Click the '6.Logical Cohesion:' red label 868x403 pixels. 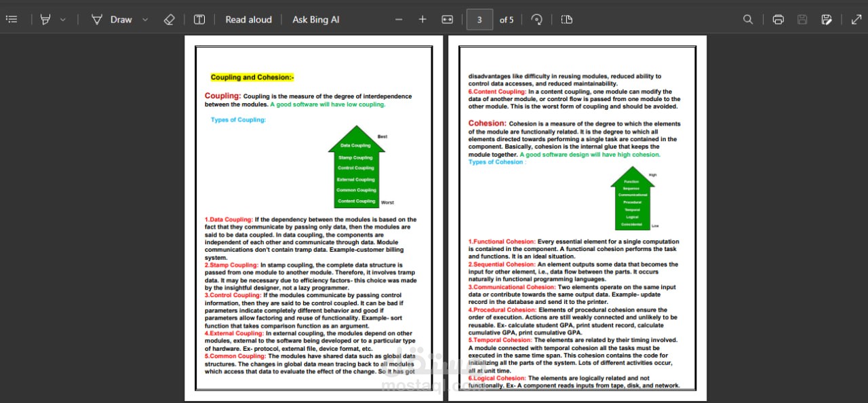[x=497, y=378]
